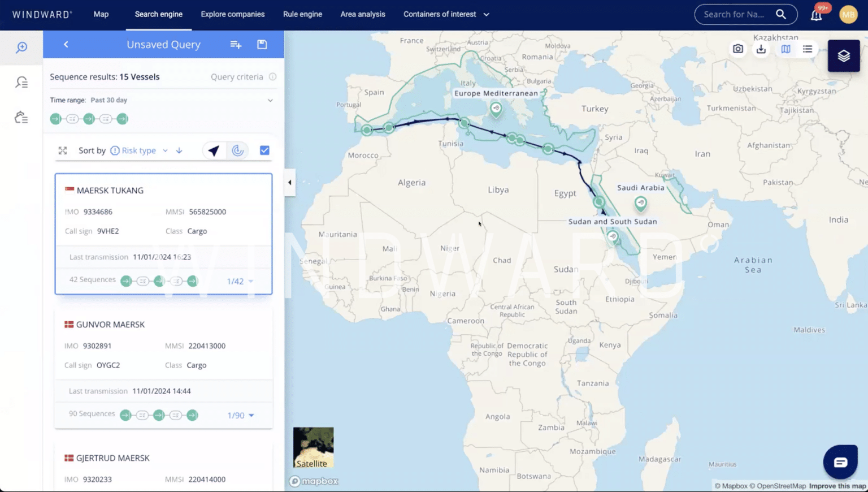
Task: Click call sign OYGC2
Action: (x=108, y=365)
